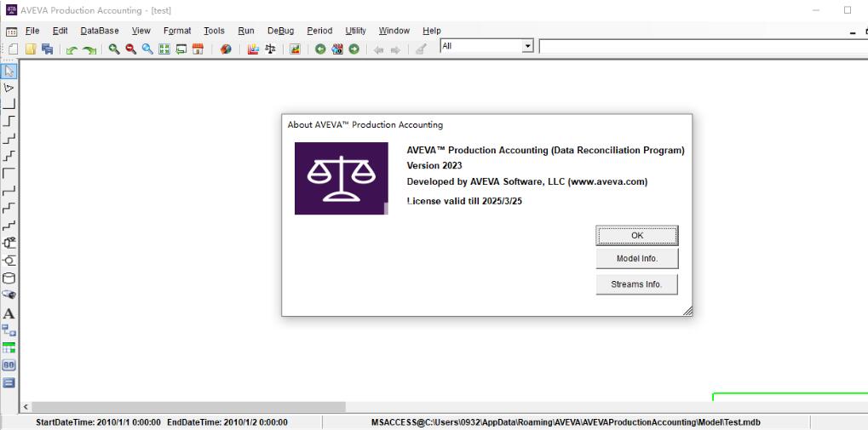868x430 pixels.
Task: Open the Help menu
Action: (432, 31)
